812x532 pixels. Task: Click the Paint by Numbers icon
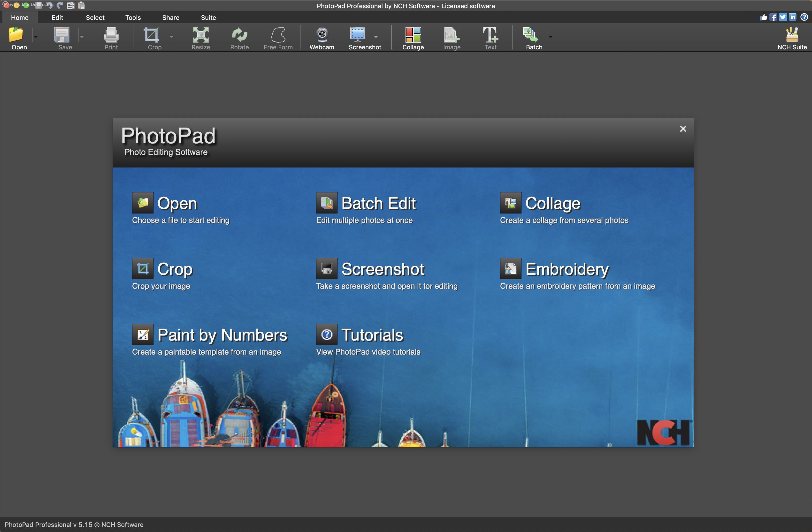coord(143,334)
